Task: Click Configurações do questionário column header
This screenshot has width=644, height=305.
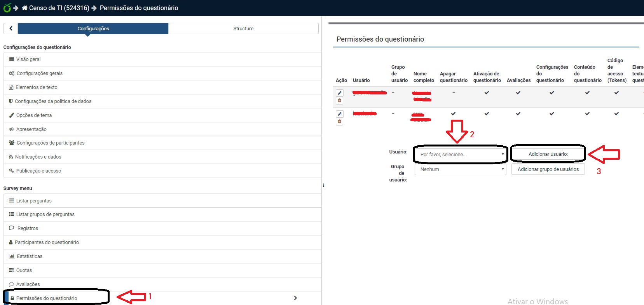Action: pyautogui.click(x=552, y=73)
